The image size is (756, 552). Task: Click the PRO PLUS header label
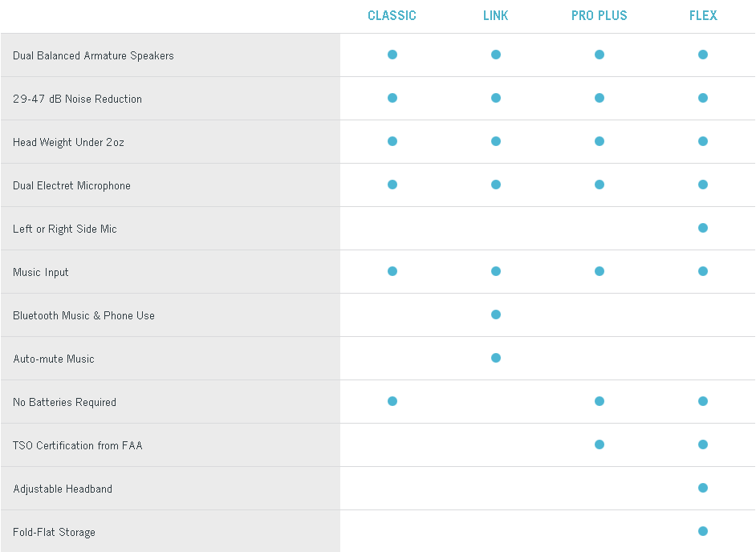tap(600, 15)
